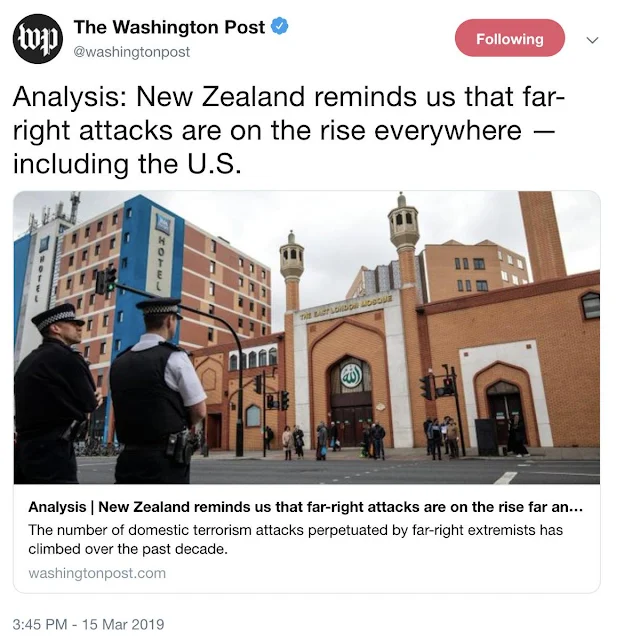This screenshot has height=640, width=624.
Task: Toggle the red Following button
Action: (x=509, y=38)
